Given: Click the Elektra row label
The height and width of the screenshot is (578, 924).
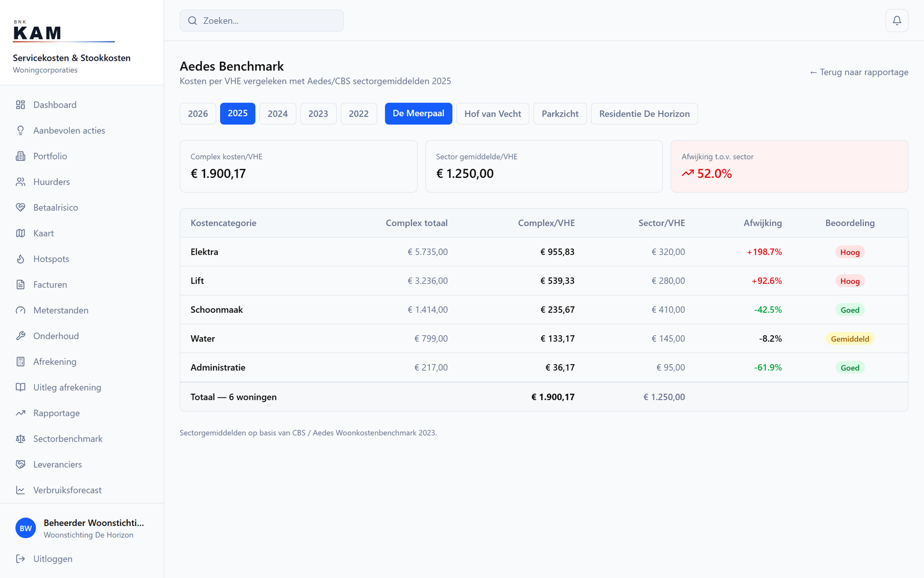Looking at the screenshot, I should click(204, 252).
